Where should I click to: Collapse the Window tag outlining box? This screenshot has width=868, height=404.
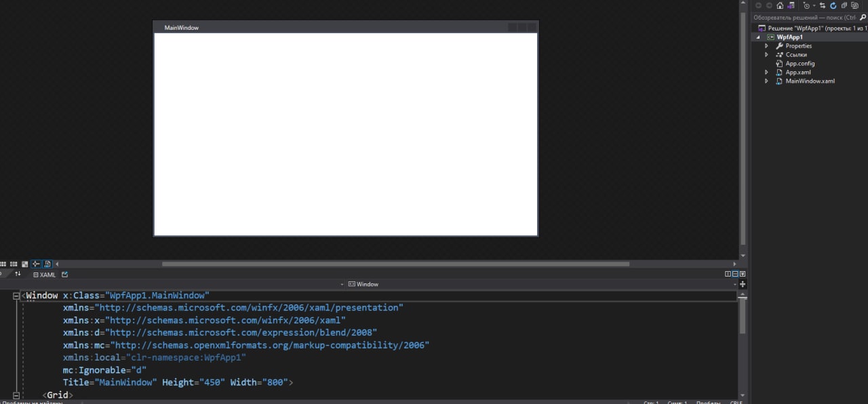tap(16, 296)
